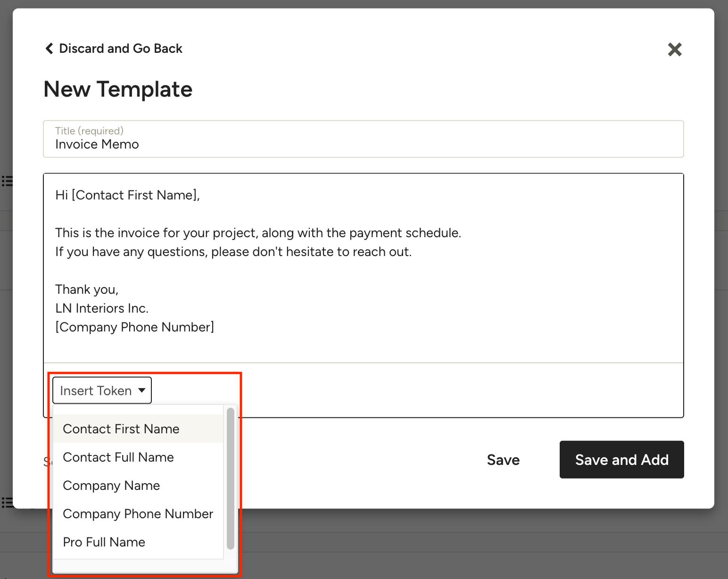Click the token list scrollbar
The image size is (728, 579).
(x=231, y=479)
